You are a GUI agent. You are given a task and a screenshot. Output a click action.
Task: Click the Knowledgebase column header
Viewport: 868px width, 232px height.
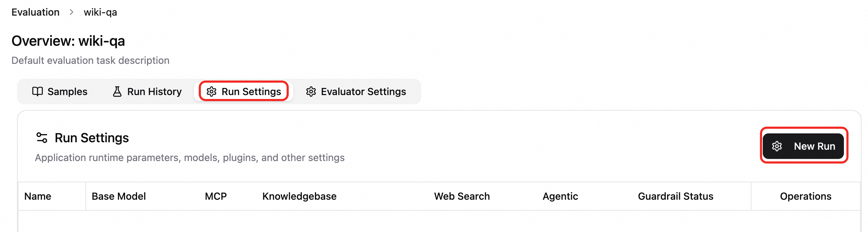[299, 196]
